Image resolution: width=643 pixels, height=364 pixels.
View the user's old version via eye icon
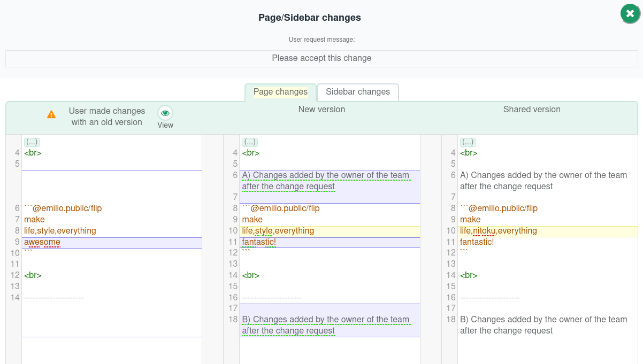(x=165, y=113)
